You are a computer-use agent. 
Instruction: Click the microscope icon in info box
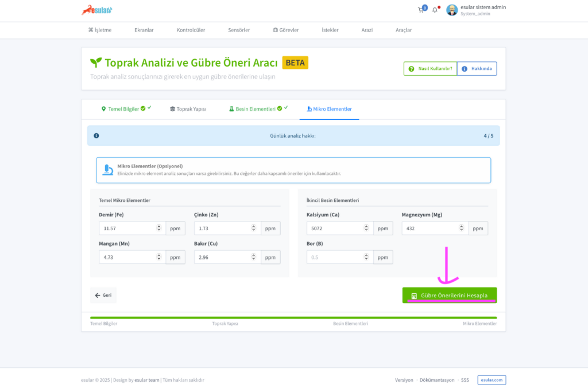pos(107,169)
